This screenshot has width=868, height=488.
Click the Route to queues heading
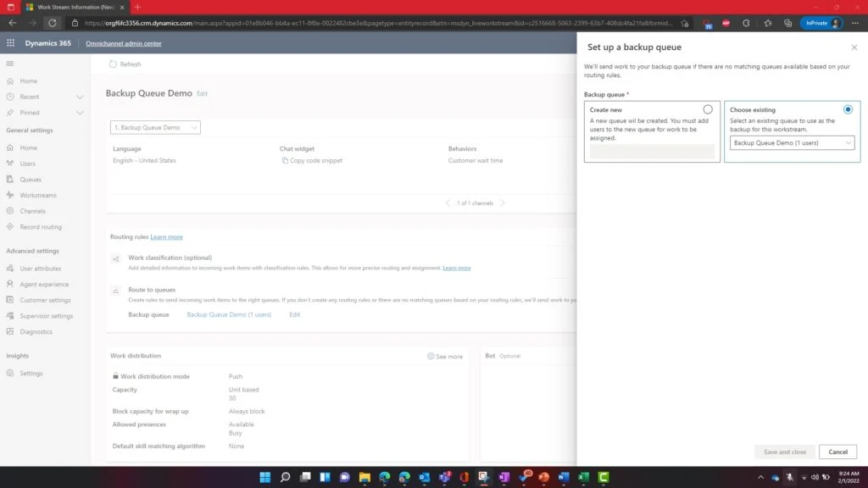152,290
